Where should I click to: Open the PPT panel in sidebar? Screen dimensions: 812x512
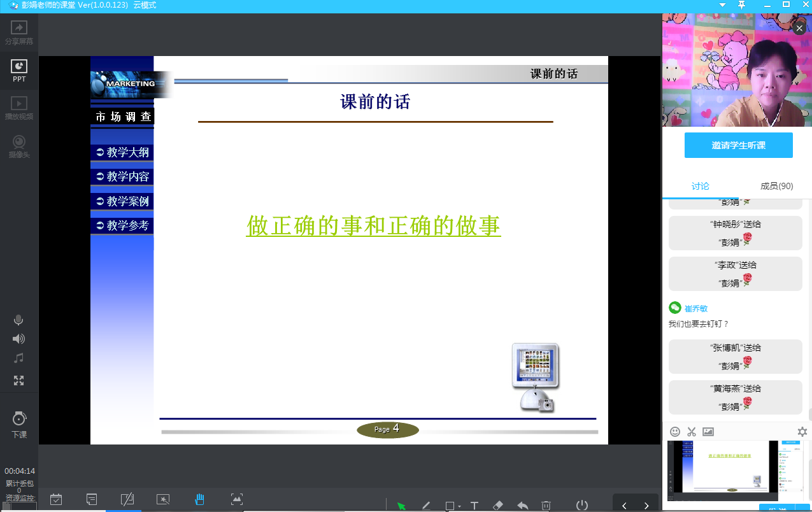point(19,71)
